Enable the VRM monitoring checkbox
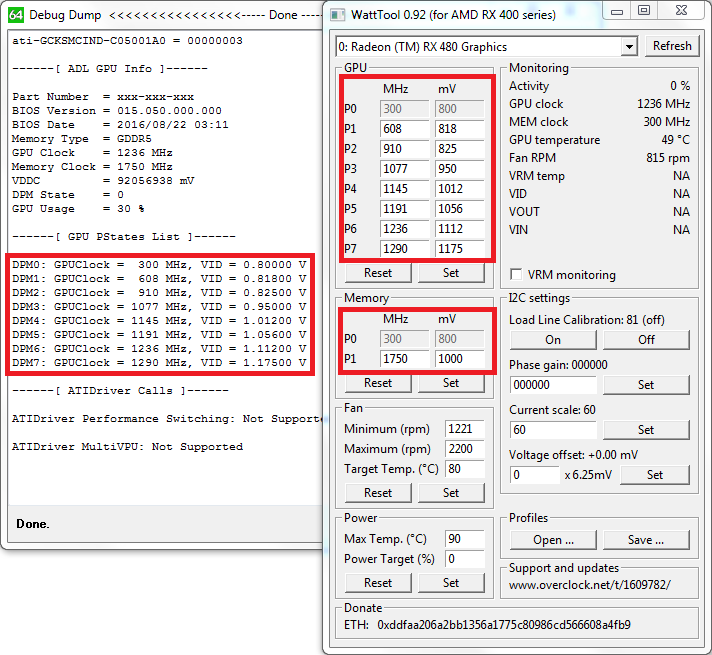Screen dimensions: 712x655 click(x=516, y=275)
